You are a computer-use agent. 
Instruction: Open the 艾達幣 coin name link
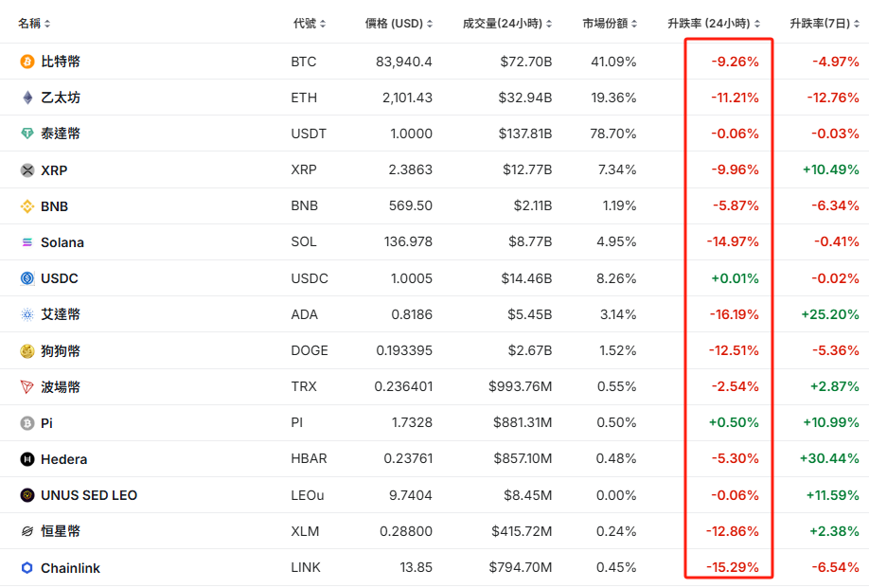(x=61, y=314)
